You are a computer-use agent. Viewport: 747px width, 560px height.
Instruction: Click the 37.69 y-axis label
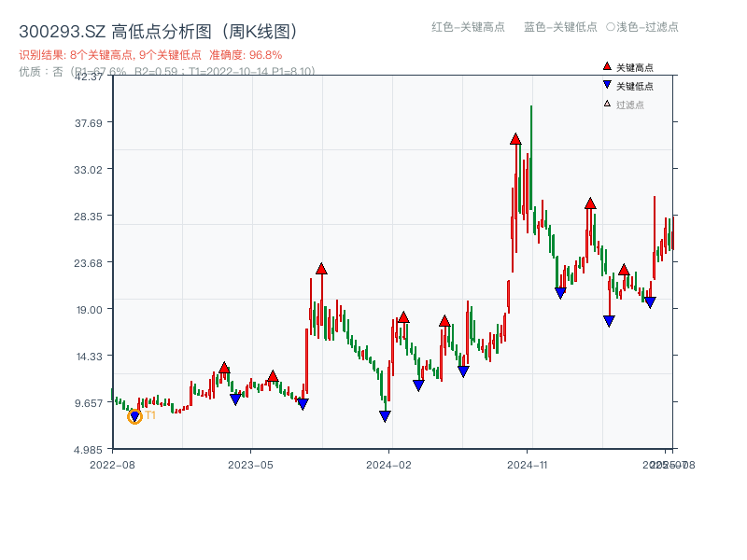click(89, 123)
